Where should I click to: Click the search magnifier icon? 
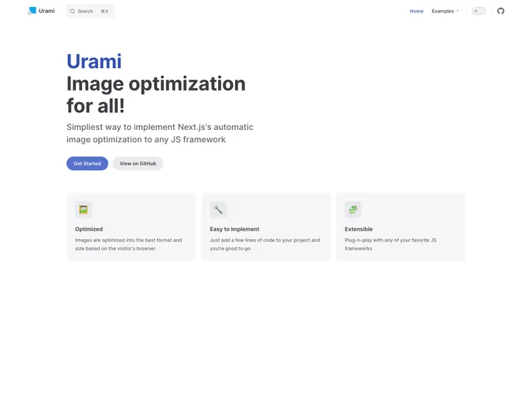click(72, 11)
